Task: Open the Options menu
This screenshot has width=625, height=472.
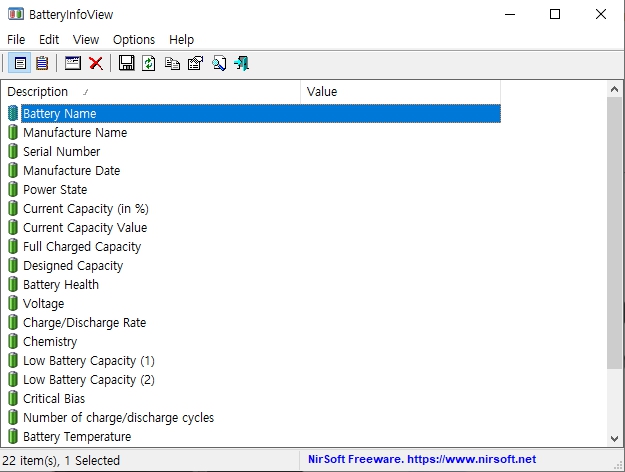Action: click(134, 39)
